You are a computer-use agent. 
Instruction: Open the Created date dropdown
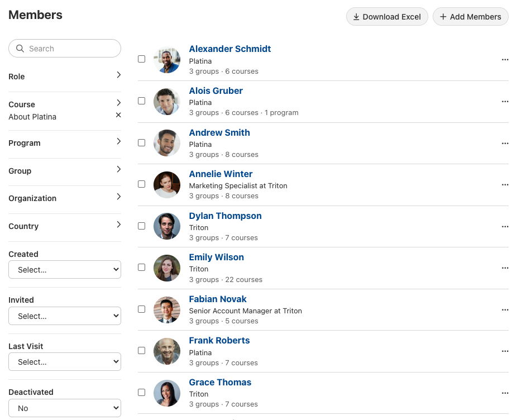pos(65,270)
